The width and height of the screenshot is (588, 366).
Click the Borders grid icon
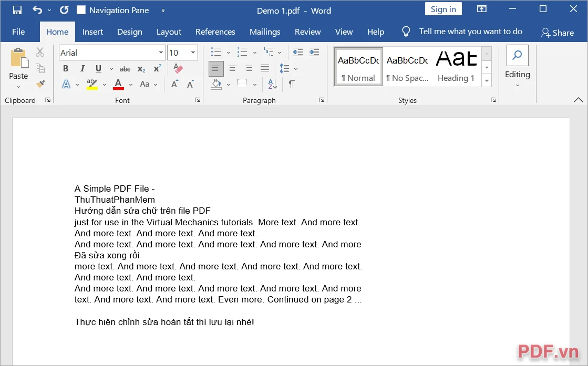[x=242, y=84]
